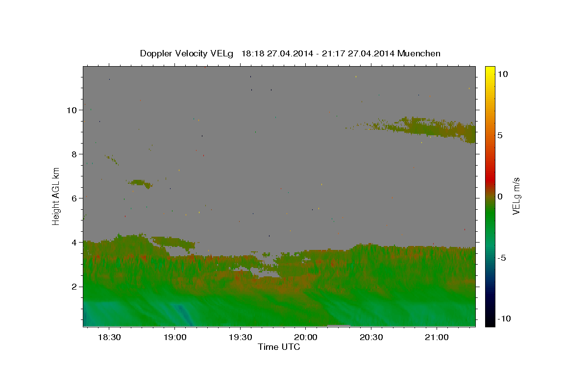
Task: Click the '20:30' time tick label
Action: (371, 338)
